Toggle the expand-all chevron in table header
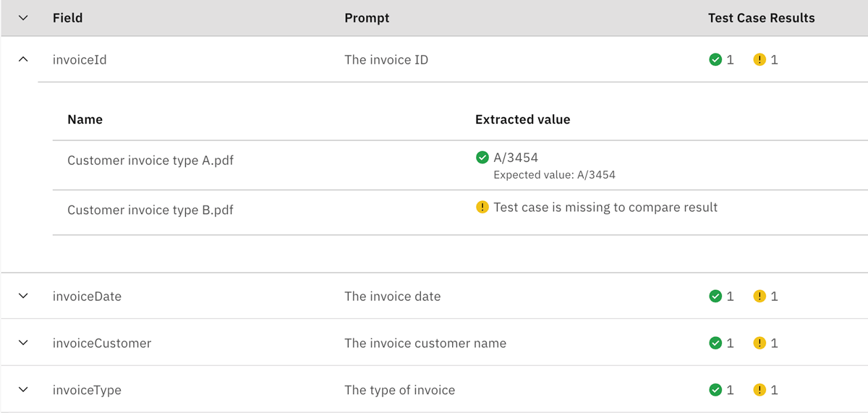 23,18
